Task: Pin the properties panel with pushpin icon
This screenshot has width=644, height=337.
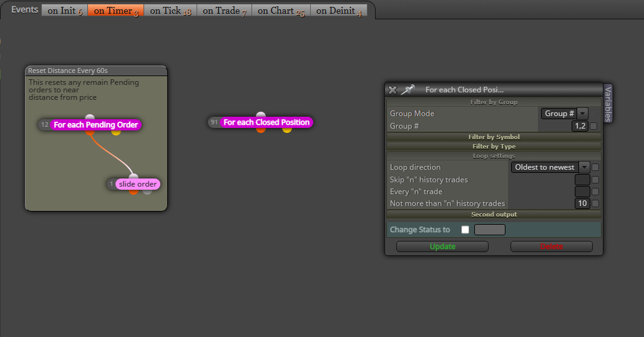Action: (x=408, y=90)
